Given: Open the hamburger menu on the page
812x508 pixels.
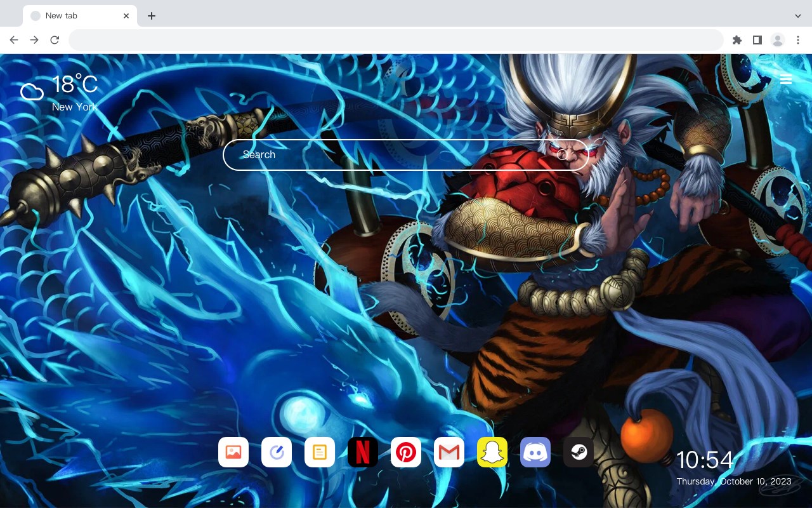Looking at the screenshot, I should [x=786, y=79].
